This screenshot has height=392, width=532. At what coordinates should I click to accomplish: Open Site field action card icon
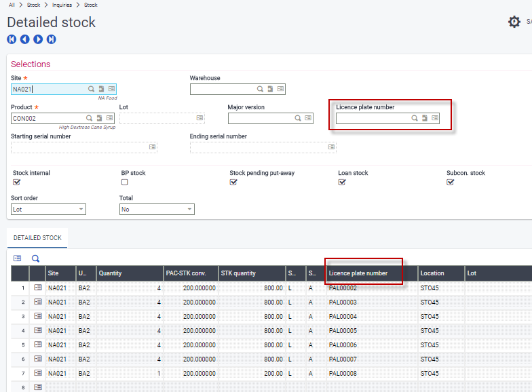(111, 89)
